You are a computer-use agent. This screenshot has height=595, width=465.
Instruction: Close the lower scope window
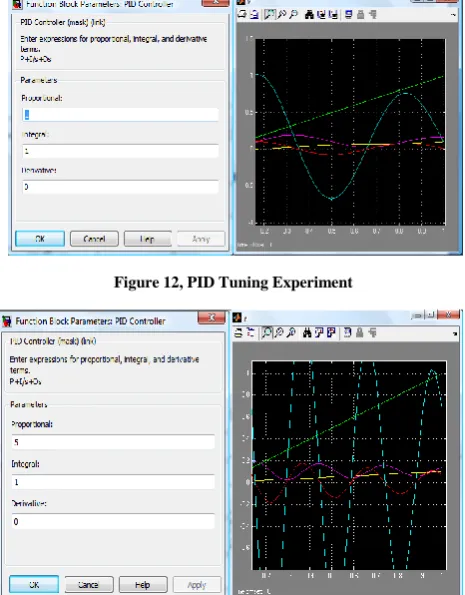click(448, 315)
